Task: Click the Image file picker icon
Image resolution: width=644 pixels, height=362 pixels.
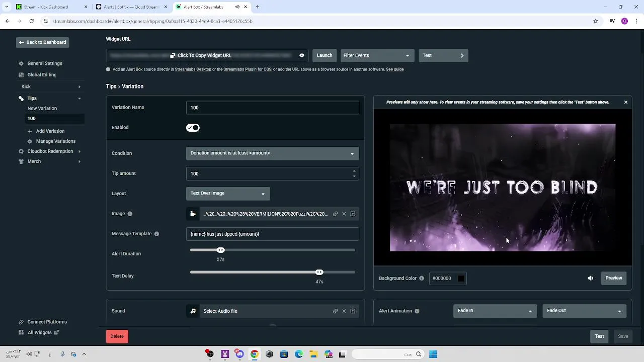Action: coord(193,214)
